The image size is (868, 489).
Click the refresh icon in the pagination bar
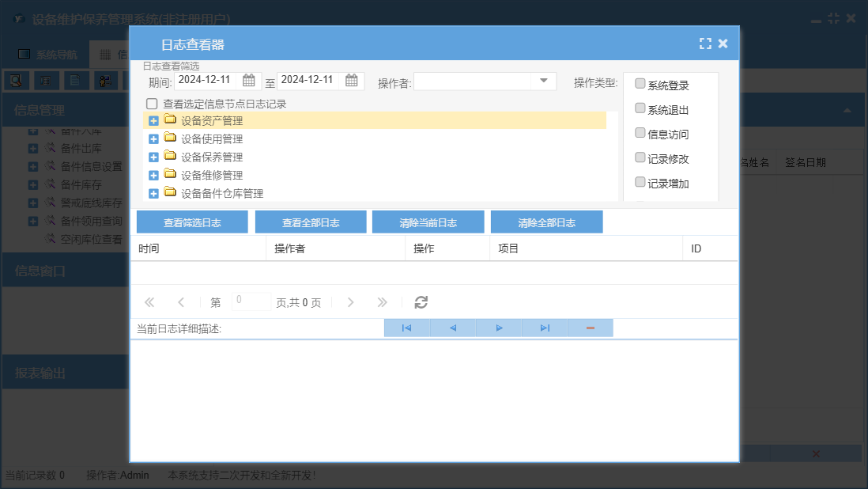point(421,302)
